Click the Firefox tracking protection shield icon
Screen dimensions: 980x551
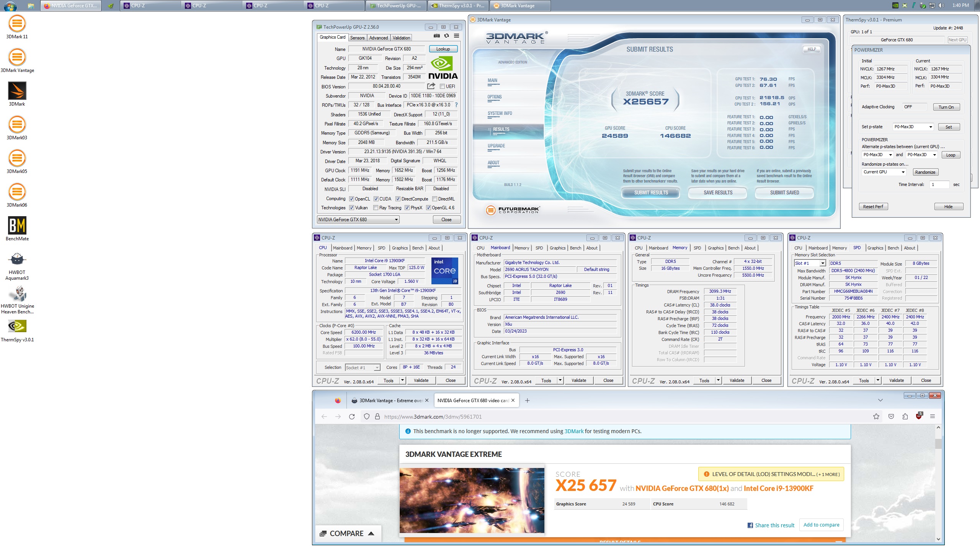pos(366,417)
